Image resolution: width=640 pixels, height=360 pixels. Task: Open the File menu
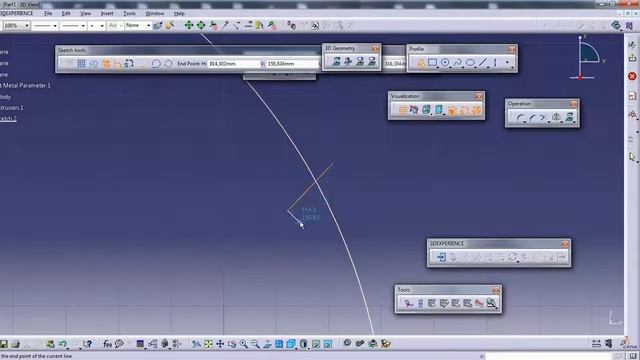tap(48, 13)
